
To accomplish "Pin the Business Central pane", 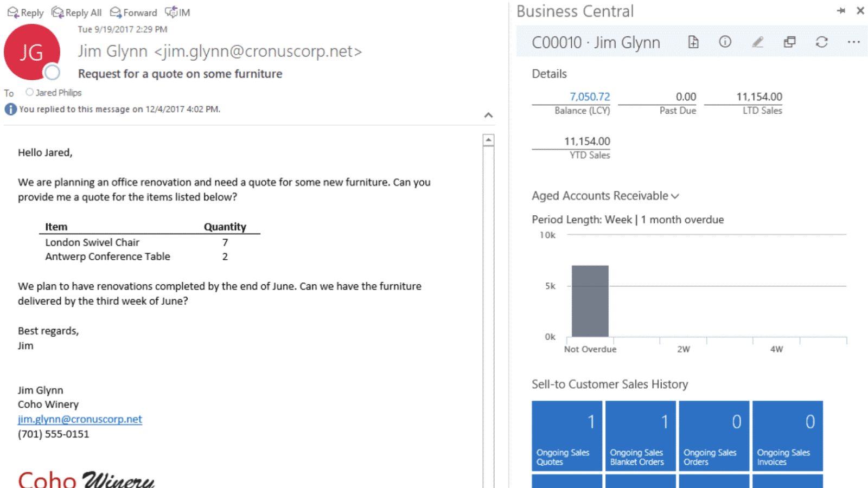I will [841, 11].
